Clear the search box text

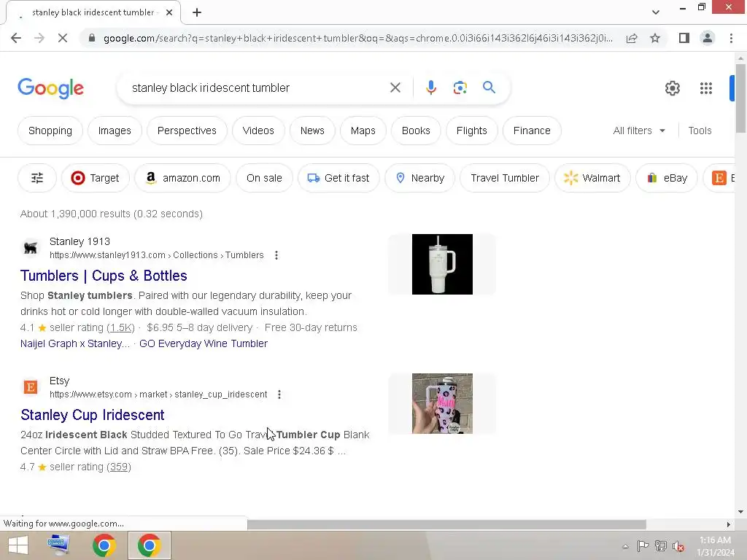point(395,87)
